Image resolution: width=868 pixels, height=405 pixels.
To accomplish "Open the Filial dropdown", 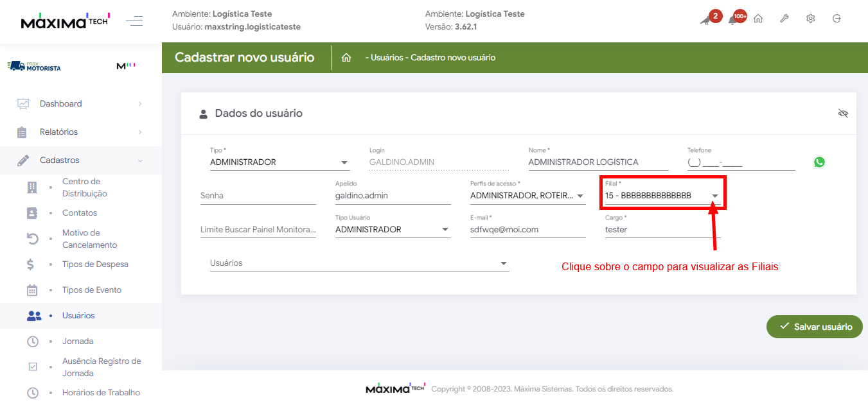I will tap(663, 196).
